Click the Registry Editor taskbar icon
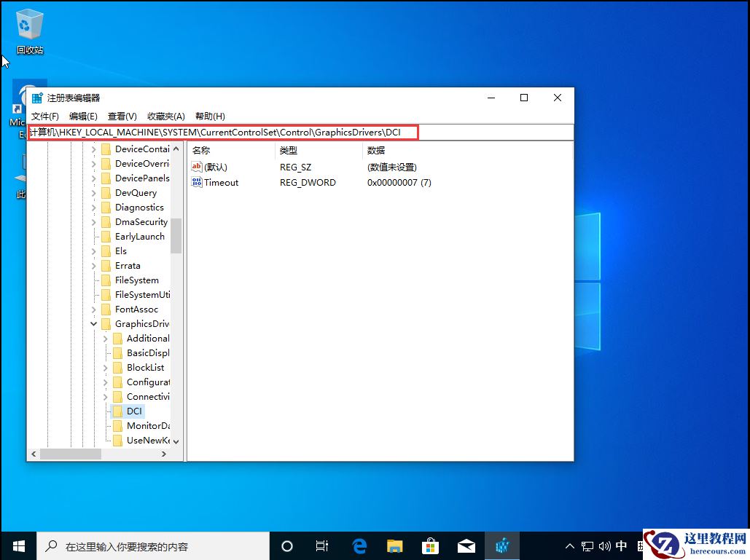Image resolution: width=750 pixels, height=560 pixels. [501, 545]
